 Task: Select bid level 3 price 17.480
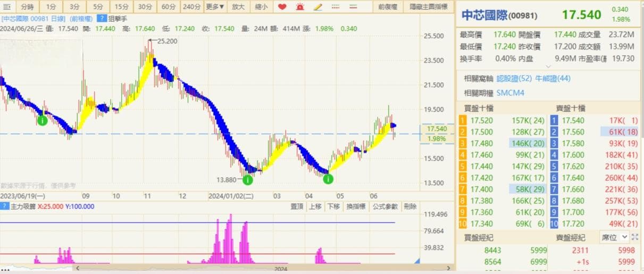click(482, 143)
